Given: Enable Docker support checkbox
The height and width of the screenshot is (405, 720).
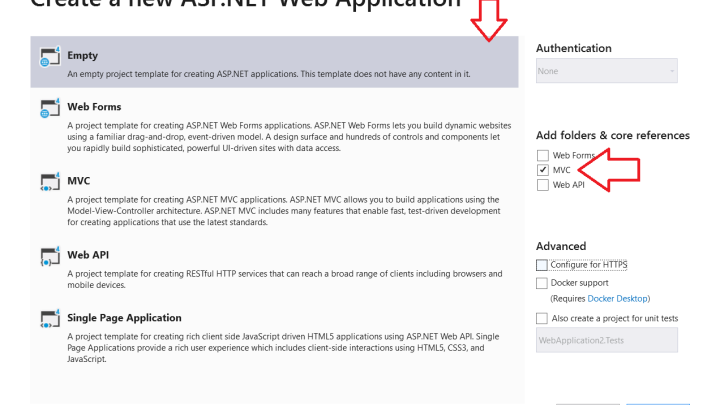Looking at the screenshot, I should click(x=542, y=283).
